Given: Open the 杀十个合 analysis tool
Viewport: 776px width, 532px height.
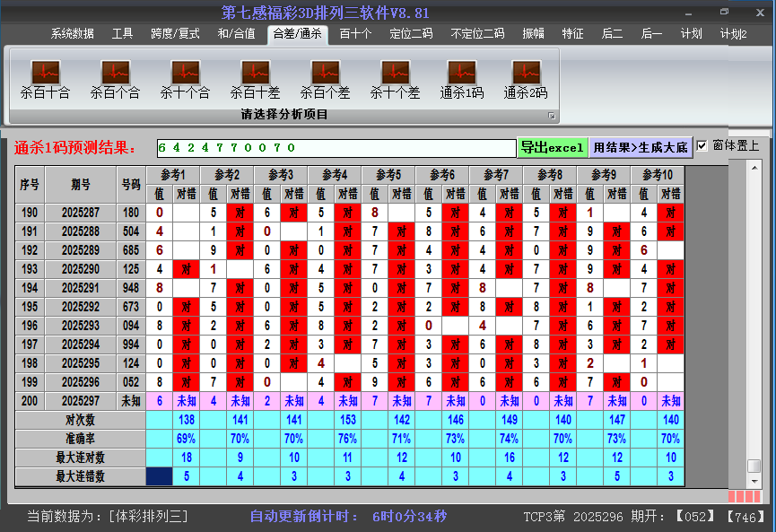Looking at the screenshot, I should click(185, 79).
